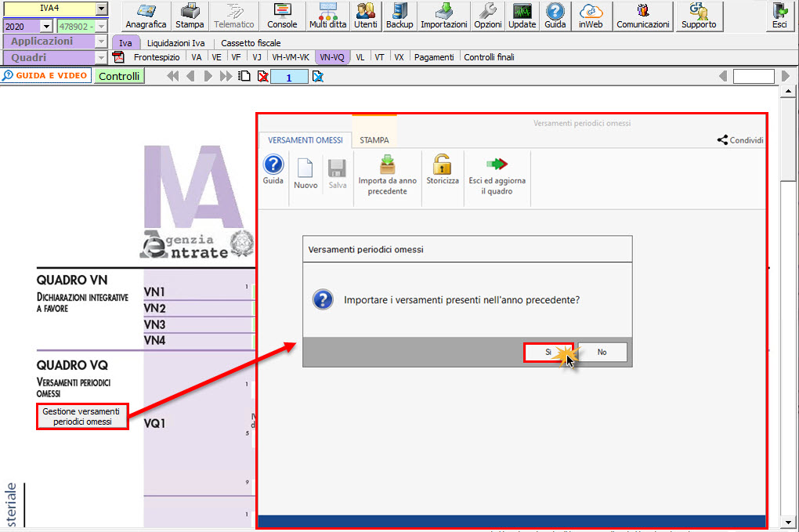Open Multi ditta from toolbar

click(x=327, y=16)
